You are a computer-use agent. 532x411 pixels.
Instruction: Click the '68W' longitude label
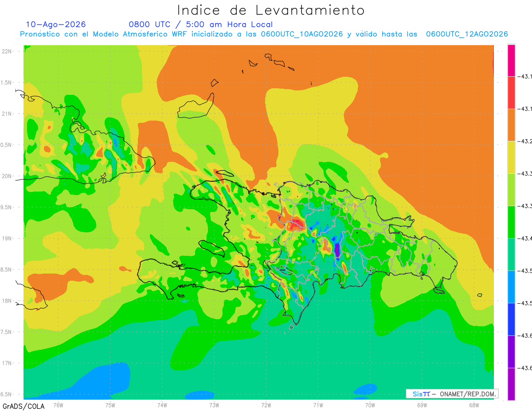pyautogui.click(x=473, y=405)
